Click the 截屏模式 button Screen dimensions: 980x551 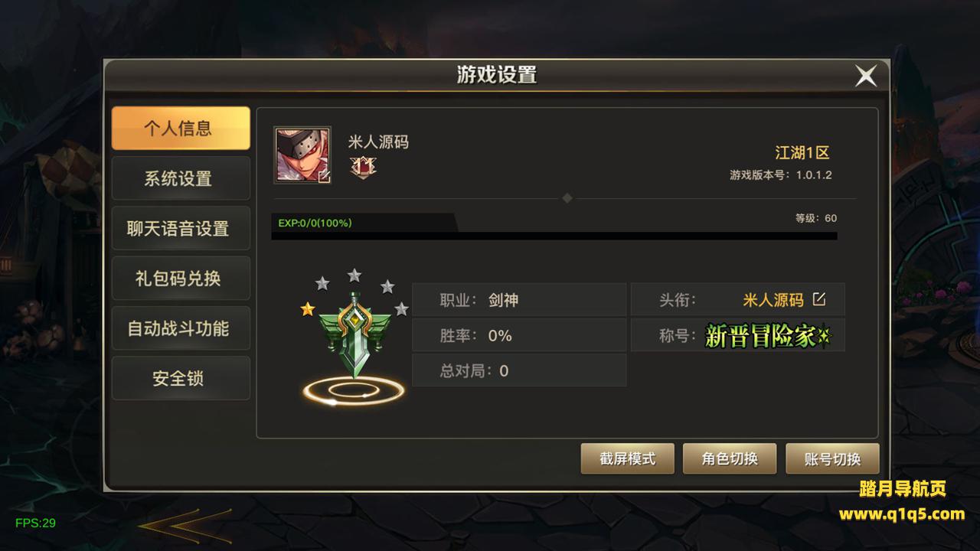click(628, 458)
